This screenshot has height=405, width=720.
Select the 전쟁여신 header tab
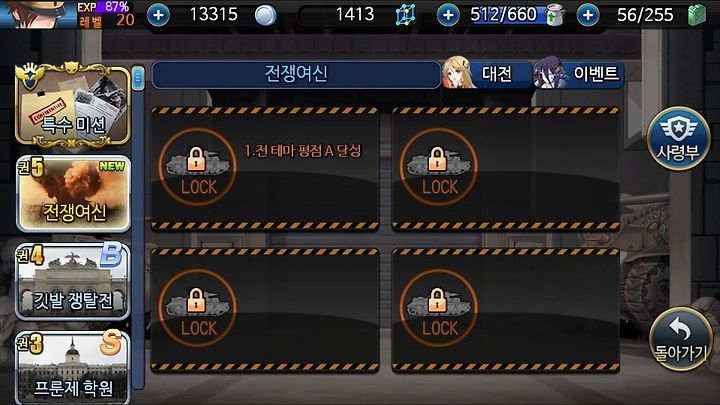pyautogui.click(x=296, y=74)
